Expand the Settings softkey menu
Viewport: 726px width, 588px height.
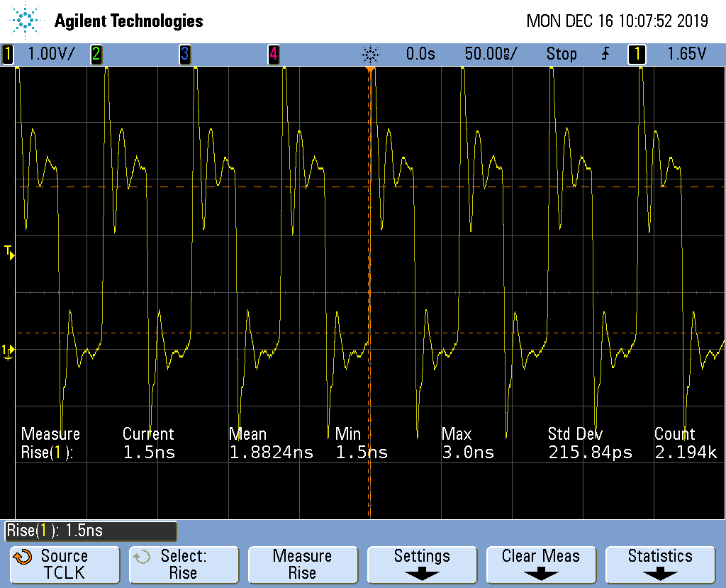(422, 565)
